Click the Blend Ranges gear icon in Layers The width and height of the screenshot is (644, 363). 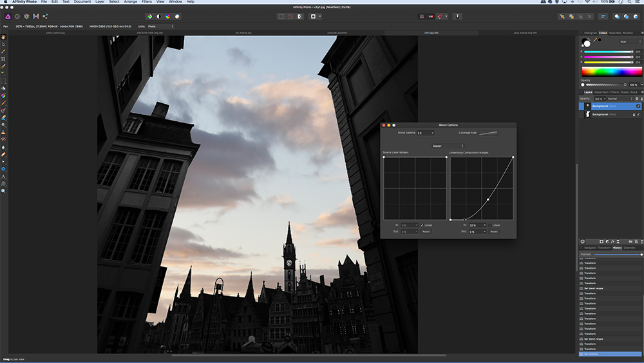637,99
